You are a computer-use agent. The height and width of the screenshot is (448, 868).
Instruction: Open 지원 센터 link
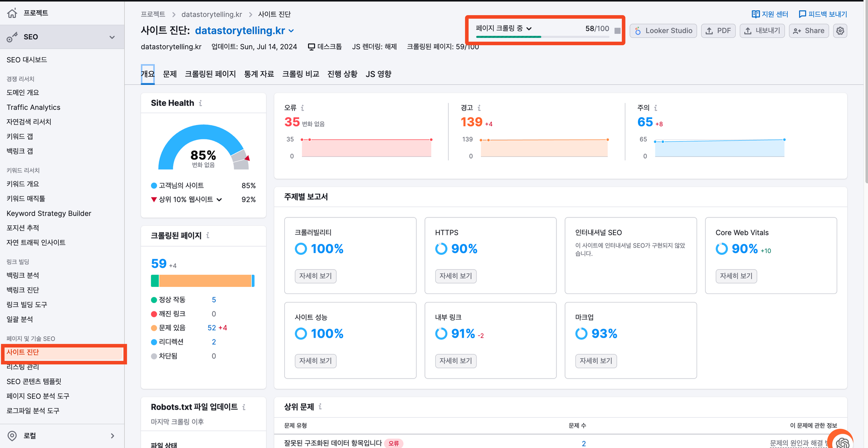tap(770, 14)
